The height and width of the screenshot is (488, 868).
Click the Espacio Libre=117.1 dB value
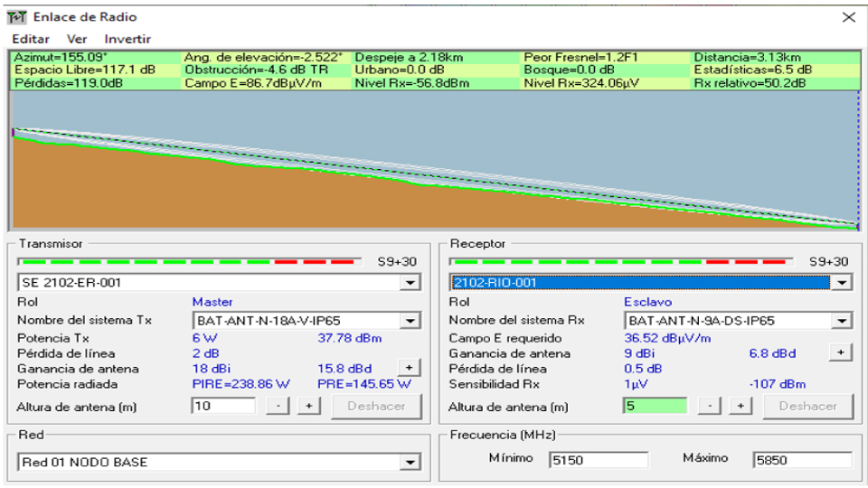tap(85, 70)
